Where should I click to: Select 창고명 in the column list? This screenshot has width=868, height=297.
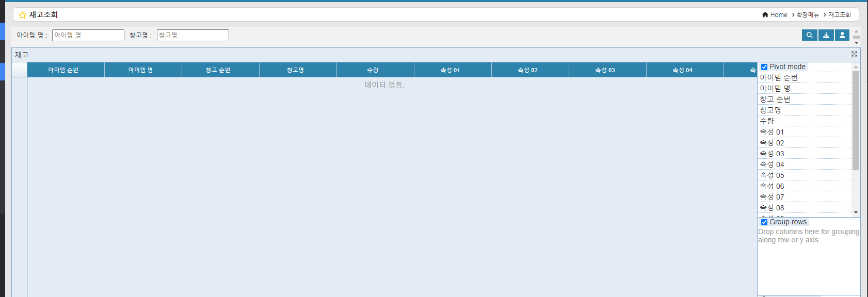(805, 110)
